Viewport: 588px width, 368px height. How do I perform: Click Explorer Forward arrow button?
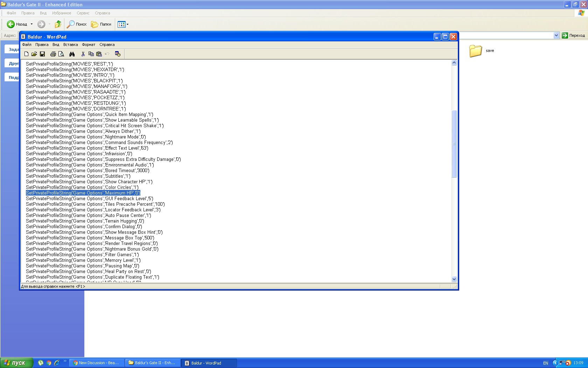click(41, 24)
